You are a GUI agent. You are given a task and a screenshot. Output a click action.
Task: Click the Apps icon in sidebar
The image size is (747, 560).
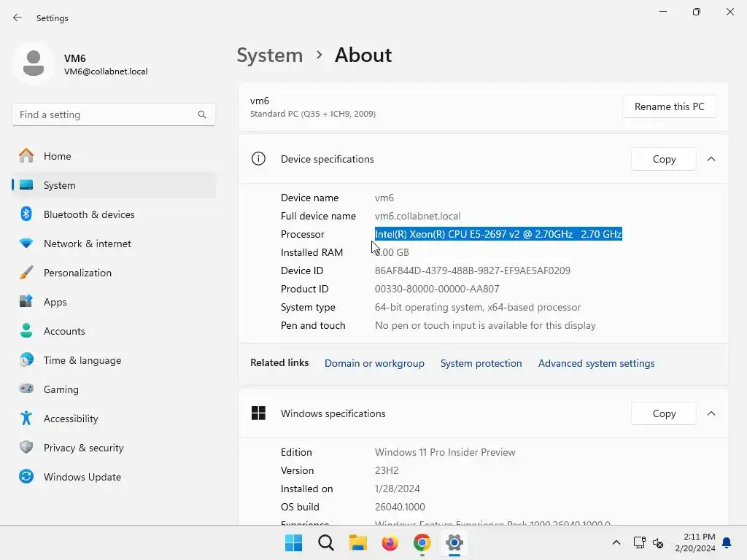[26, 301]
